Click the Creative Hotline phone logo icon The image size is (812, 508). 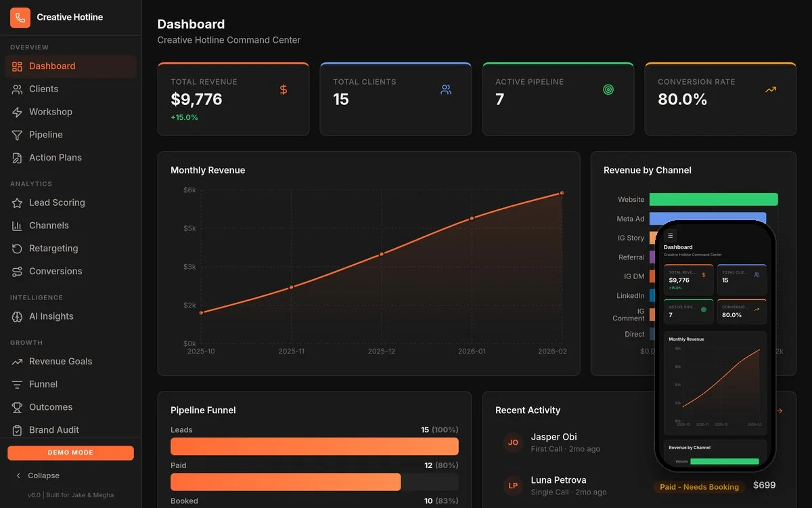(20, 18)
